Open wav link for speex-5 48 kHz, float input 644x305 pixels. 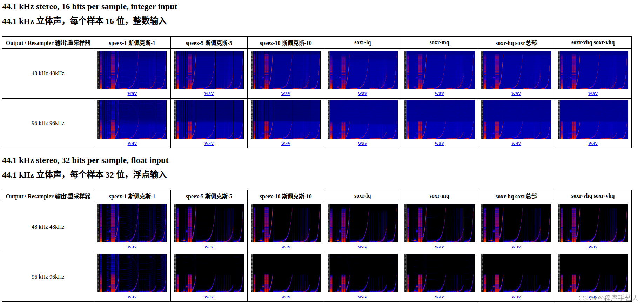coord(209,247)
